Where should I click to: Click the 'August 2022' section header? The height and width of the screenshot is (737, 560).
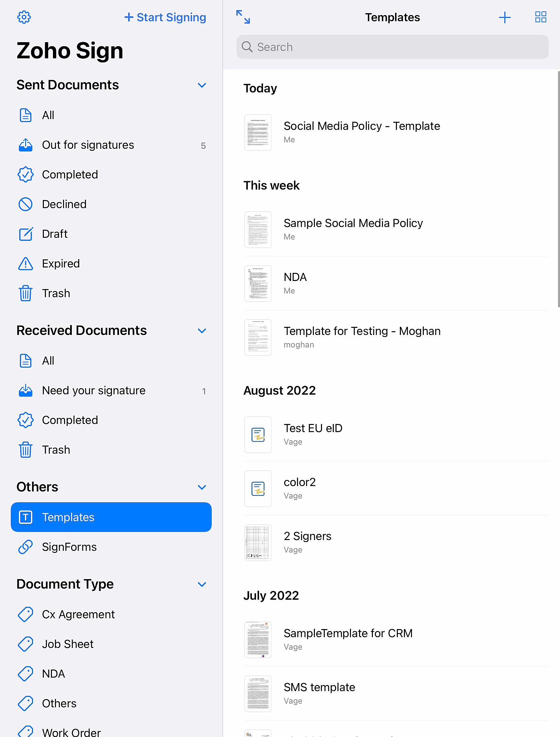(279, 391)
